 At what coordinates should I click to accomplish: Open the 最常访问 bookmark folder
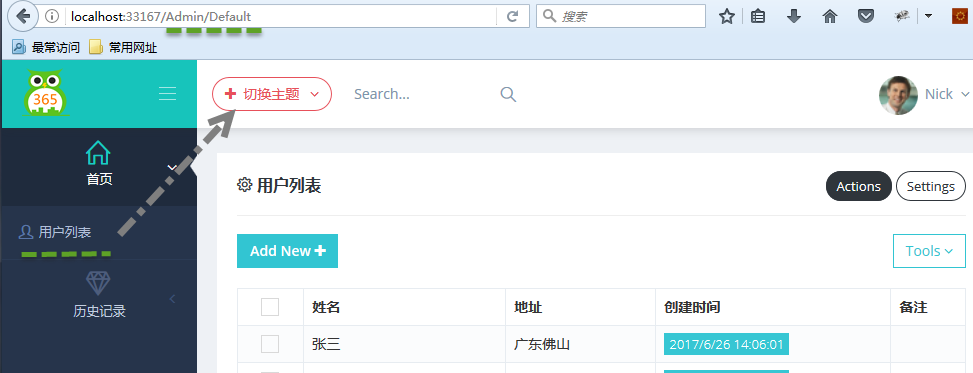47,47
